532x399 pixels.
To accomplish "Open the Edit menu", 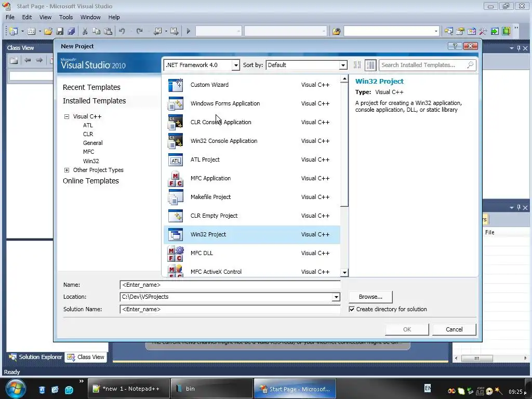I will point(27,17).
